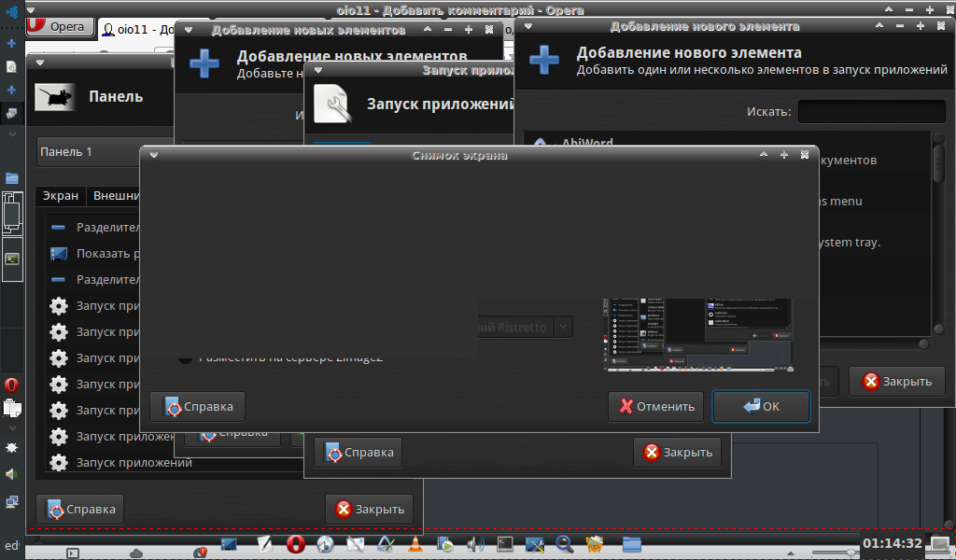956x560 pixels.
Task: Open the clipboard manager in left side panel
Action: click(x=11, y=407)
